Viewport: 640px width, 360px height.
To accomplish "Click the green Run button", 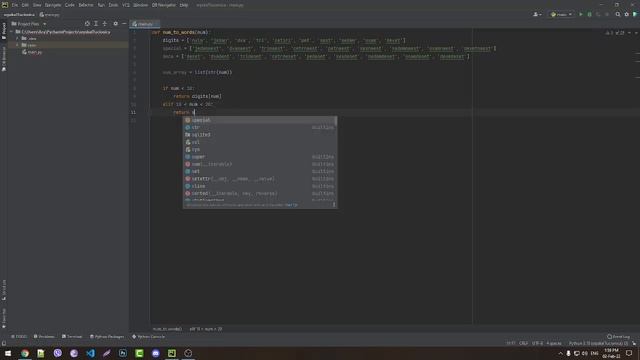I will tap(581, 14).
